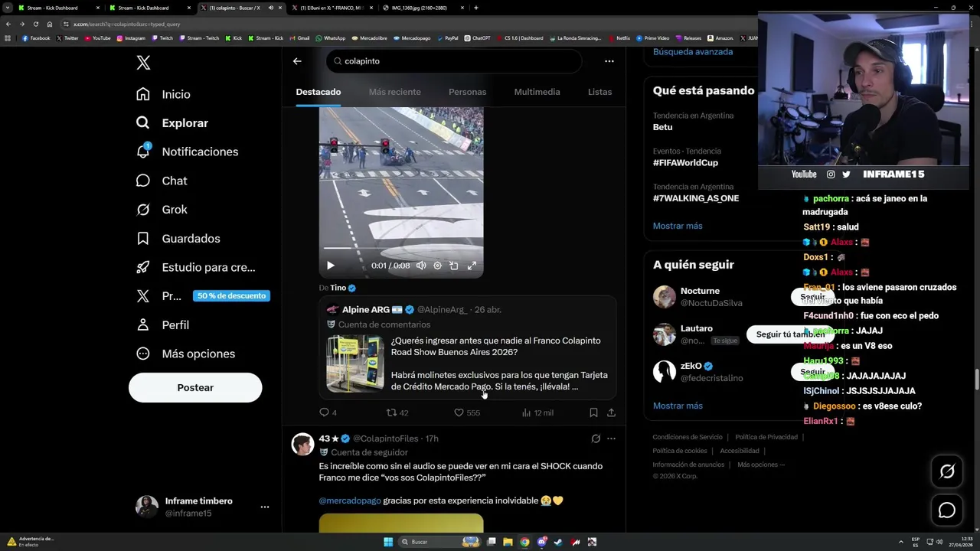This screenshot has height=551, width=980.
Task: Open the quoted Alpine ARG post
Action: click(x=468, y=348)
